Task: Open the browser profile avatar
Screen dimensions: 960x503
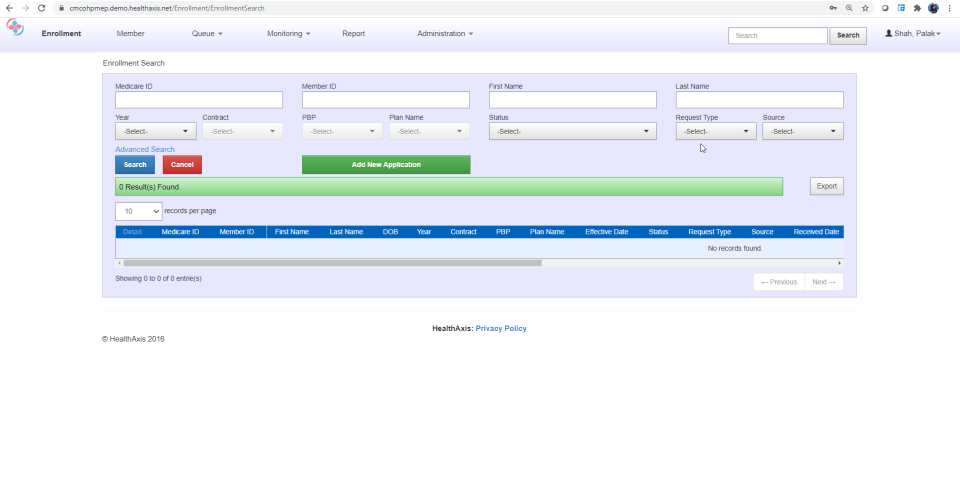Action: coord(933,8)
